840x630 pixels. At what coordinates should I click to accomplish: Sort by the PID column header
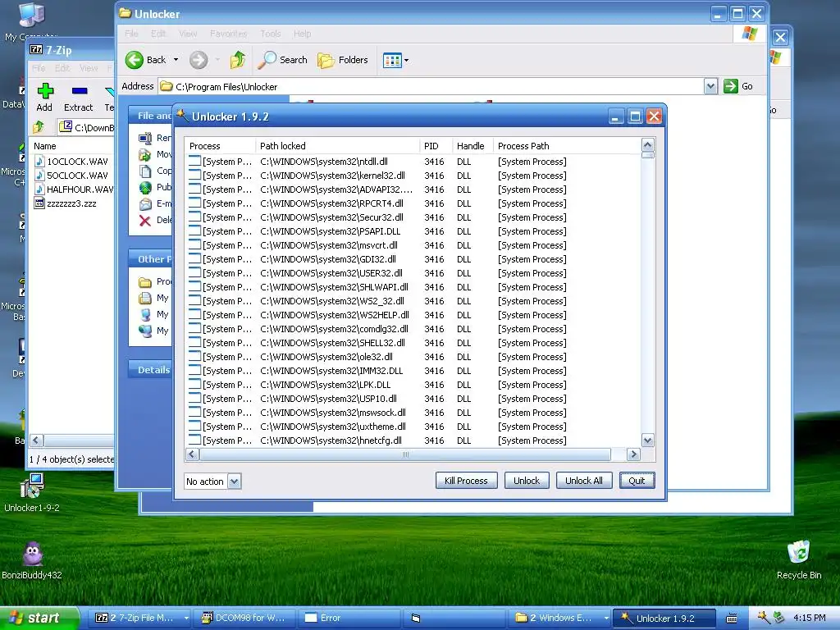coord(436,146)
